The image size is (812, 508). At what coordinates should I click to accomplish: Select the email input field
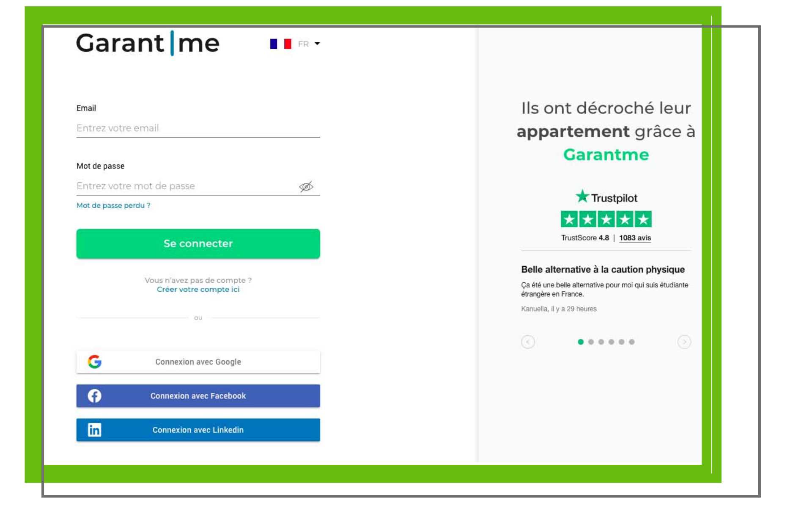(x=198, y=127)
